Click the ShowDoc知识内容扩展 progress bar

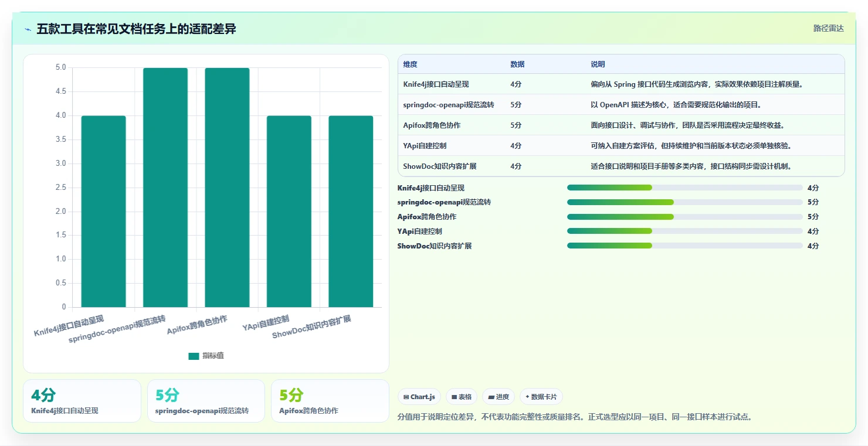pos(685,246)
